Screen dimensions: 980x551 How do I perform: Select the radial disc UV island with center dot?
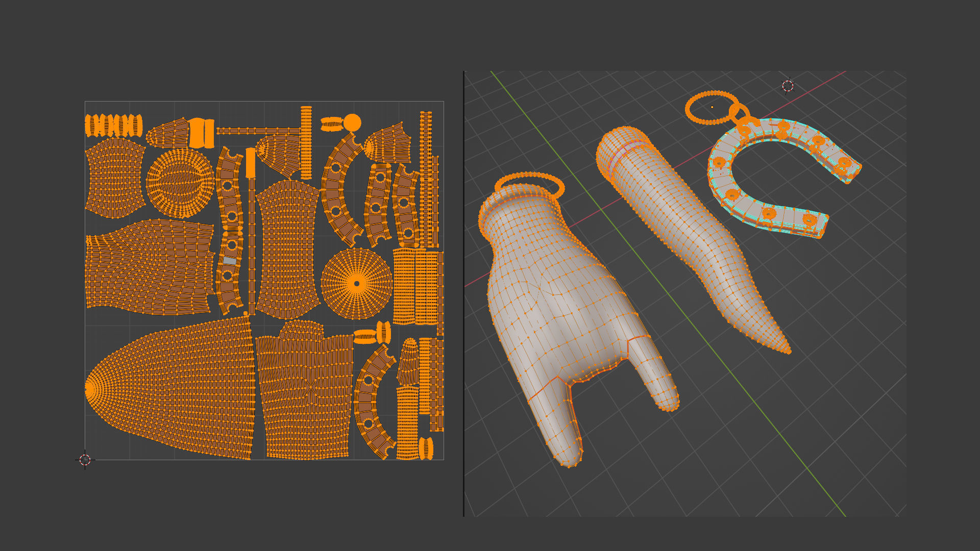coord(357,284)
